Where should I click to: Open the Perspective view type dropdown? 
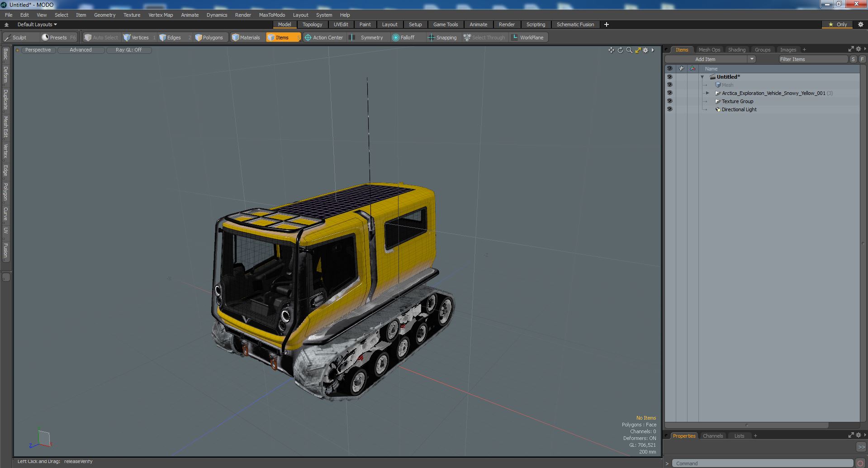pyautogui.click(x=38, y=50)
